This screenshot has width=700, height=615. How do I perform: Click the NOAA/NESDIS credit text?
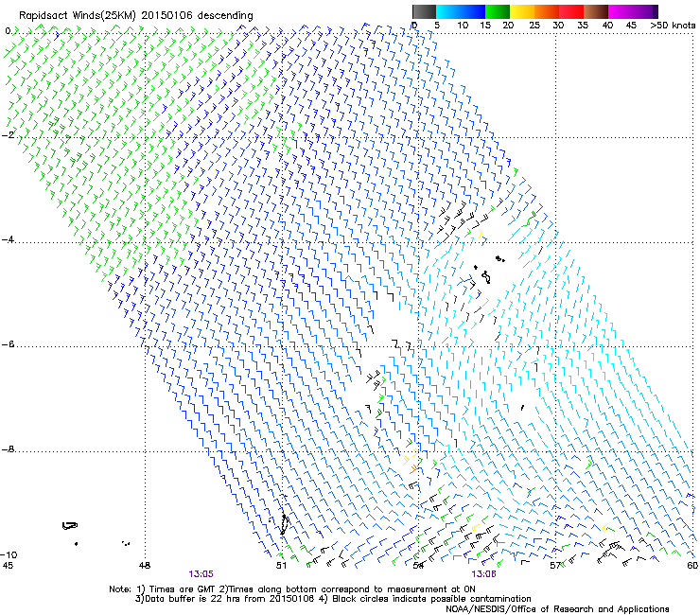coord(557,609)
